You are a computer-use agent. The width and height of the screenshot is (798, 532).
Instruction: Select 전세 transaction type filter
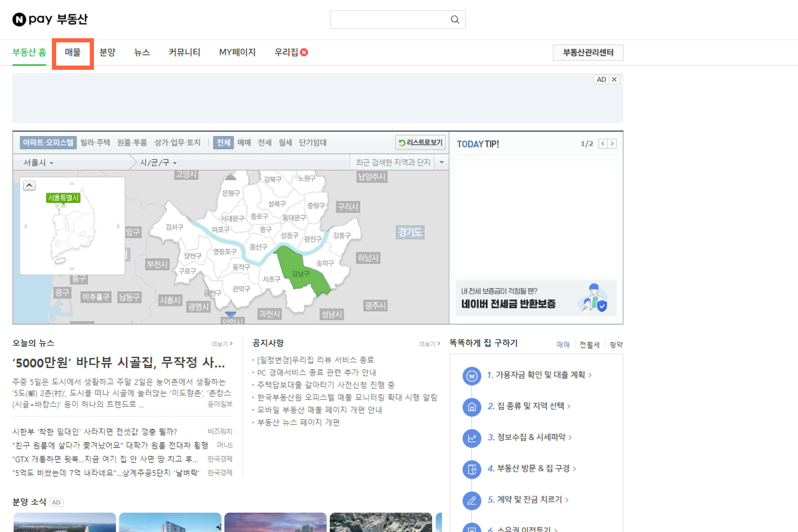(265, 143)
